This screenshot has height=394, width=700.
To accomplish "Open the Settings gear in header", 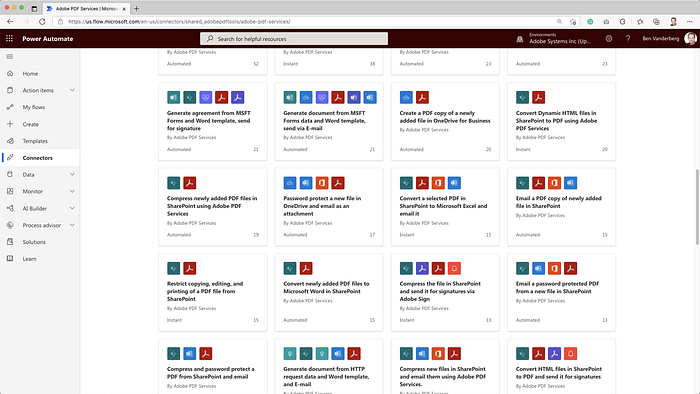I will click(609, 39).
